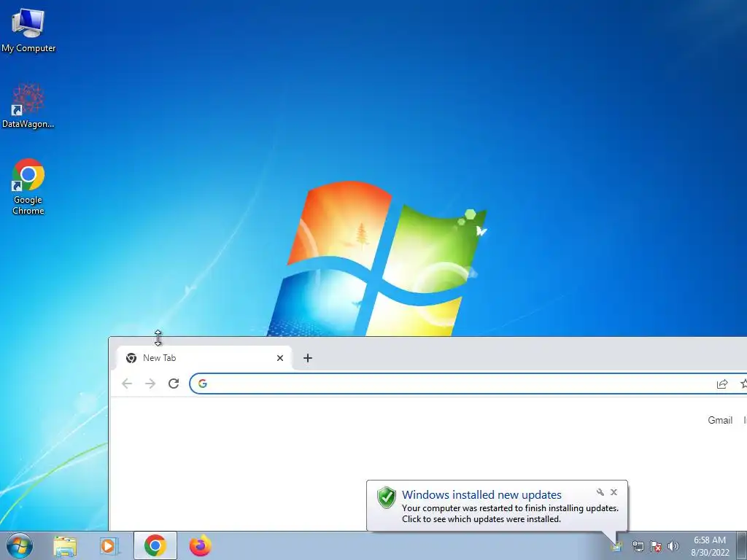Viewport: 747px width, 560px height.
Task: Click the Windows Update tray icon
Action: point(617,546)
